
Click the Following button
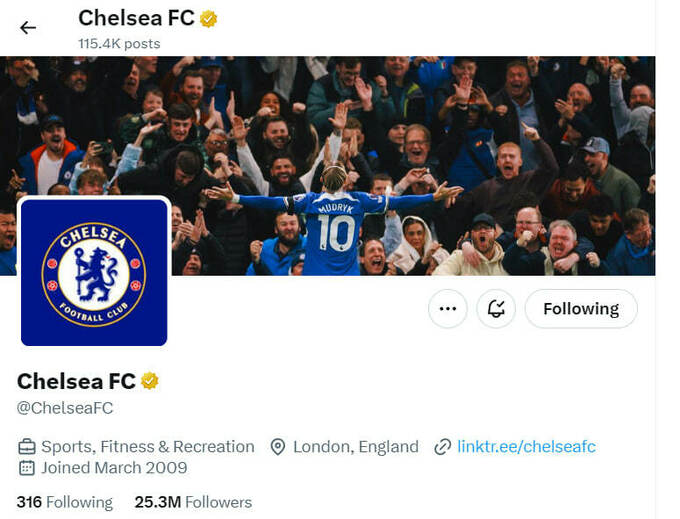tap(581, 309)
